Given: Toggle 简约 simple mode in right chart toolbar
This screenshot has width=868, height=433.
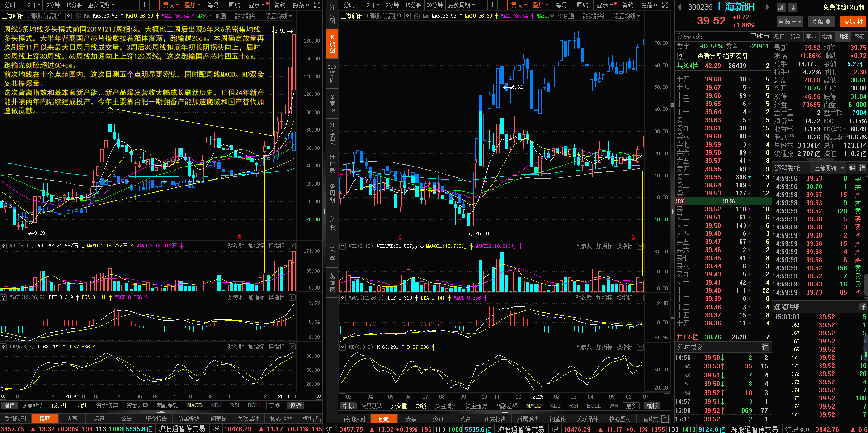Looking at the screenshot, I should [x=628, y=5].
